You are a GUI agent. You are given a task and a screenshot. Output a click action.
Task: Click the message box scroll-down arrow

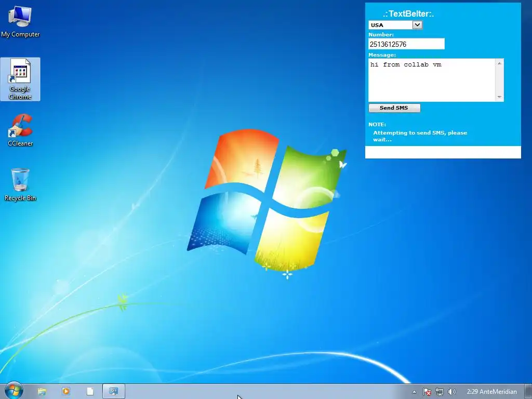499,97
